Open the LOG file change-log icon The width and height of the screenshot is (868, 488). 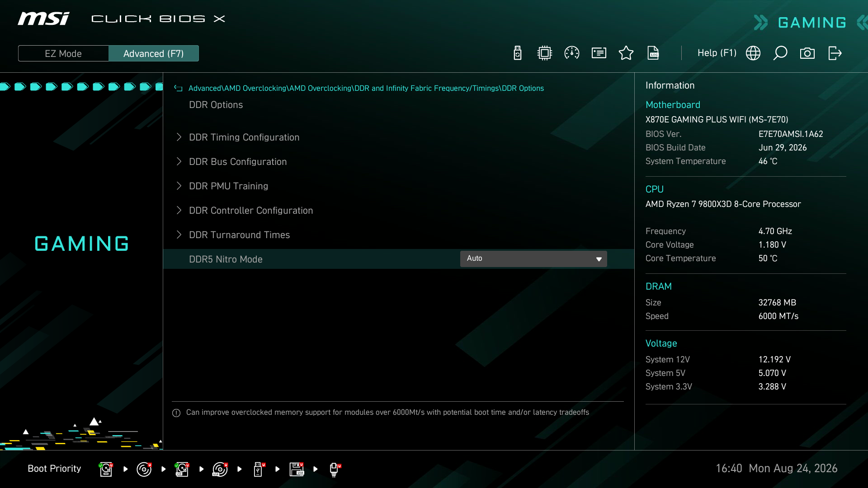(653, 53)
